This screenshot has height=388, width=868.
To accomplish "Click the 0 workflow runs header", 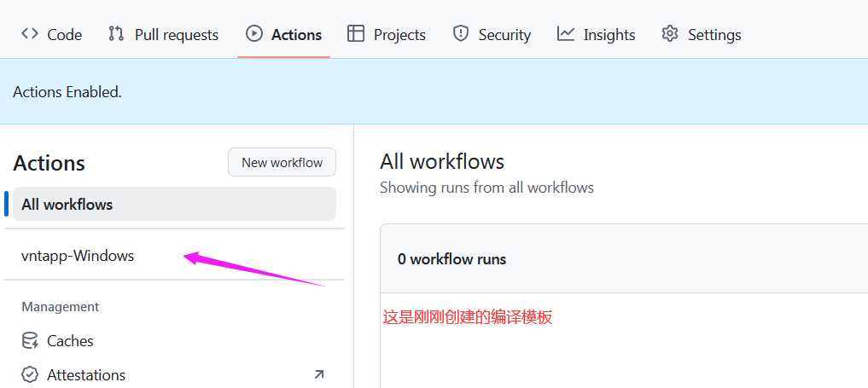I will (x=451, y=258).
